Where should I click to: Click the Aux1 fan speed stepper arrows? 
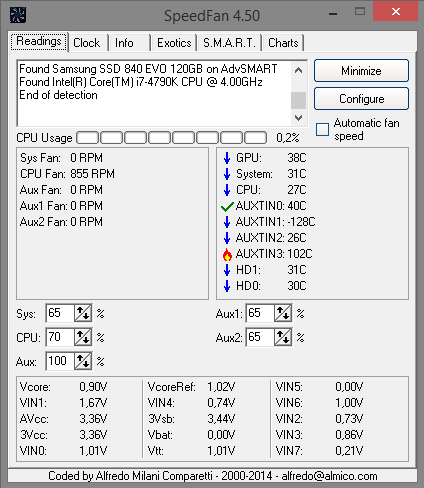pyautogui.click(x=283, y=313)
